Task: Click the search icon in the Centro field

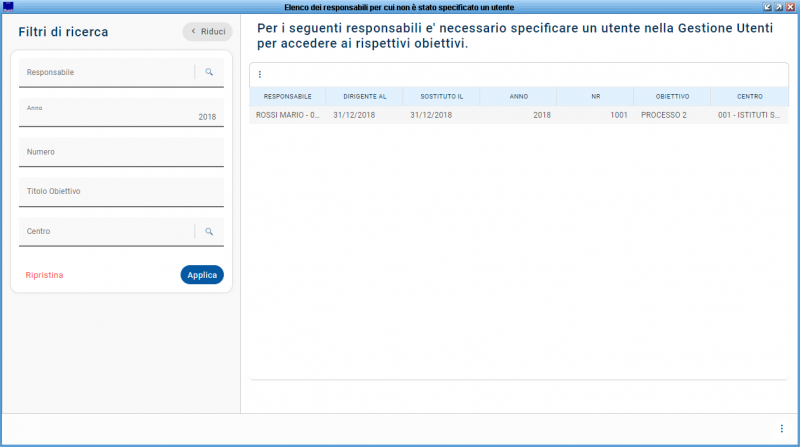Action: (x=209, y=231)
